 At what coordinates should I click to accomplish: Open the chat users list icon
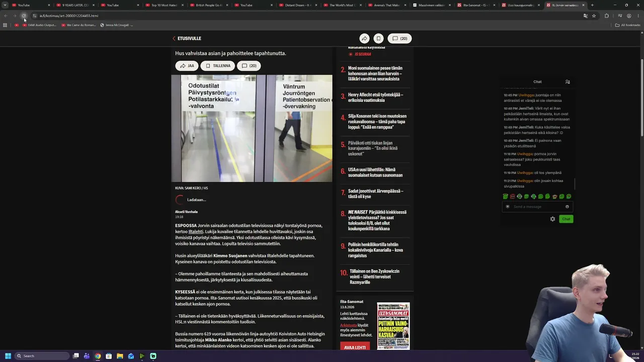pos(568,81)
